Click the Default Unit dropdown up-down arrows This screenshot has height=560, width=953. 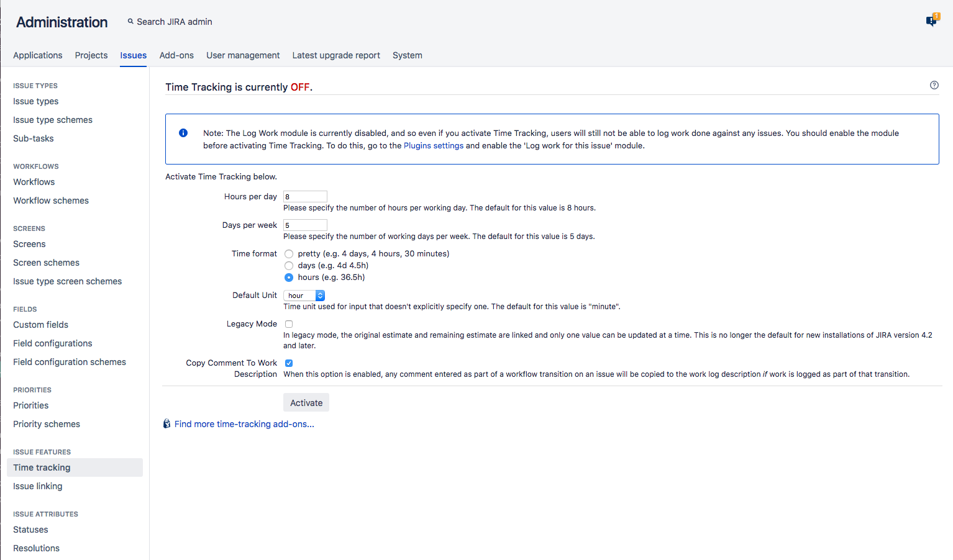click(x=320, y=295)
